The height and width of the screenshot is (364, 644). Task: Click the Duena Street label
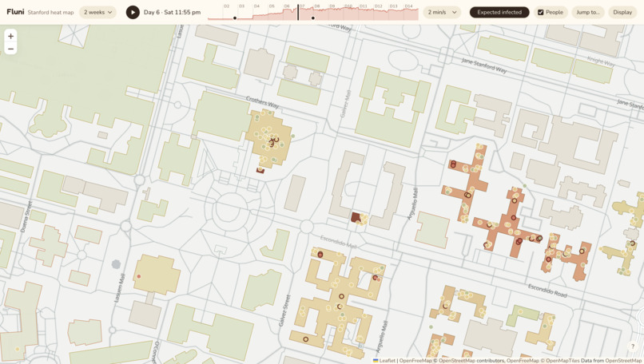click(26, 216)
